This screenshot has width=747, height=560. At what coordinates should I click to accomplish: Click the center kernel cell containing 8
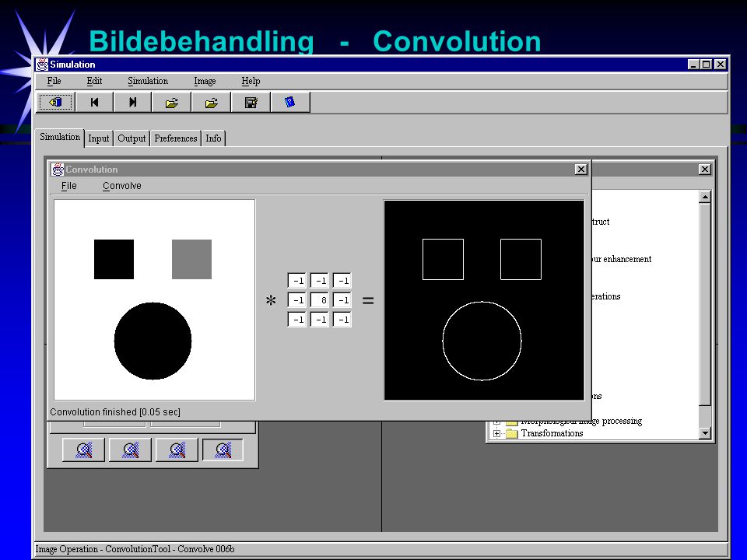coord(320,300)
